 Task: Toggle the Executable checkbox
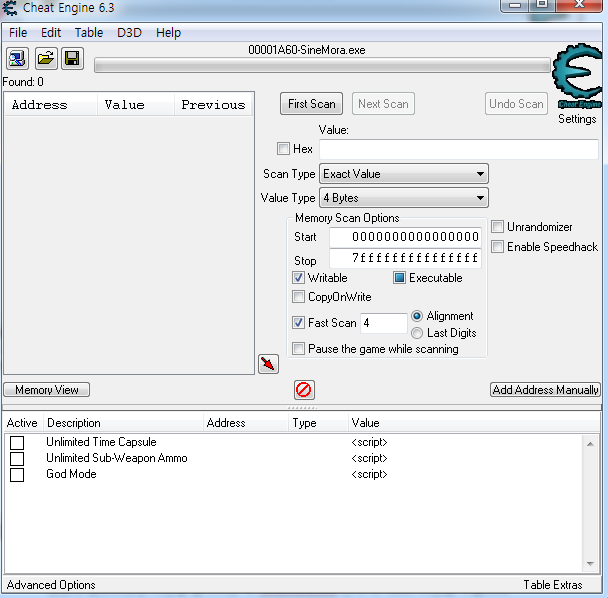click(399, 278)
